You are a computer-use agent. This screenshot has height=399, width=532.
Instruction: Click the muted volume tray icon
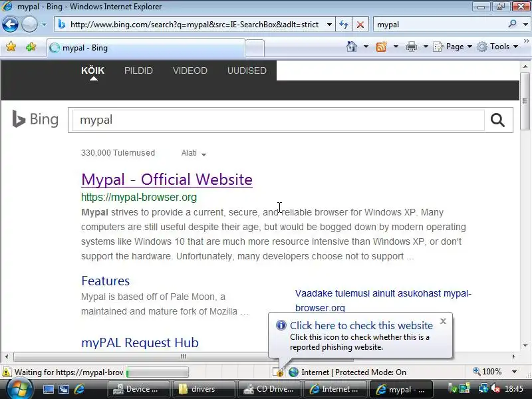(495, 389)
